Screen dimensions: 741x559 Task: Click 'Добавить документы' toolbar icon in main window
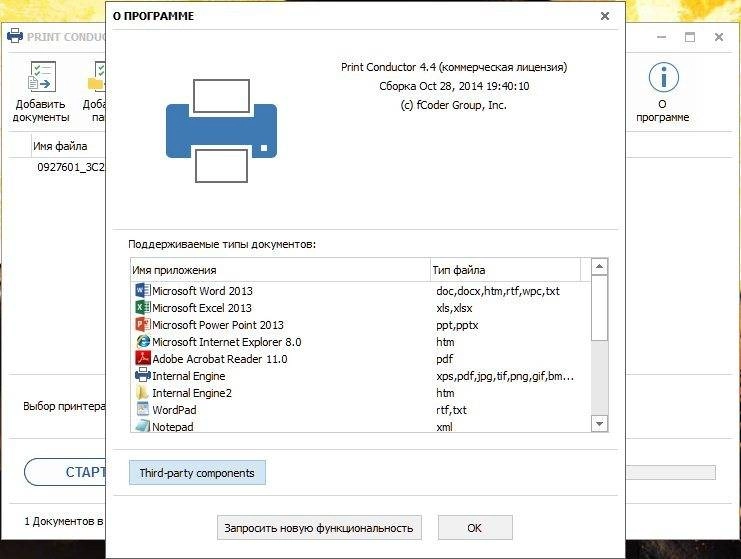[42, 77]
